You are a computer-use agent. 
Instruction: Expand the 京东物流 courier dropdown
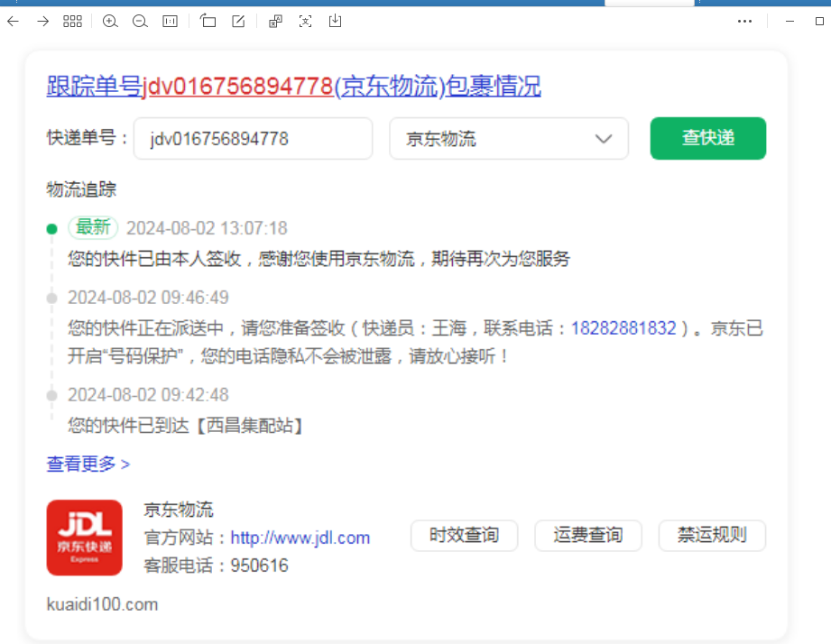pyautogui.click(x=509, y=139)
